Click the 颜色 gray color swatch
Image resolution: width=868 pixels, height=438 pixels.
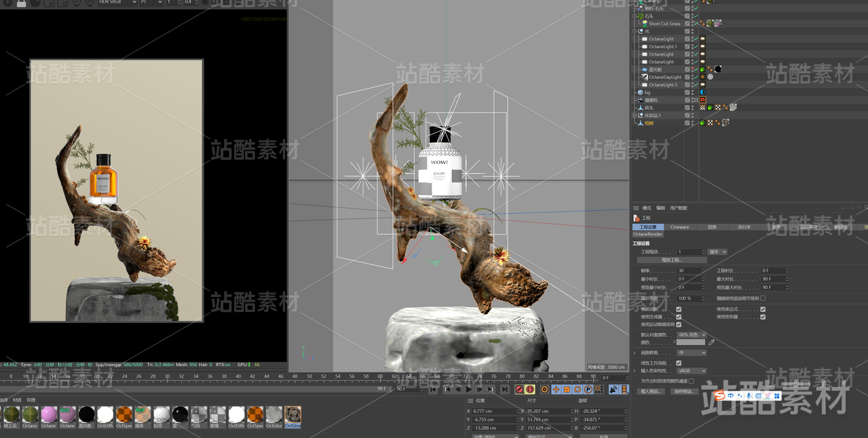point(691,342)
